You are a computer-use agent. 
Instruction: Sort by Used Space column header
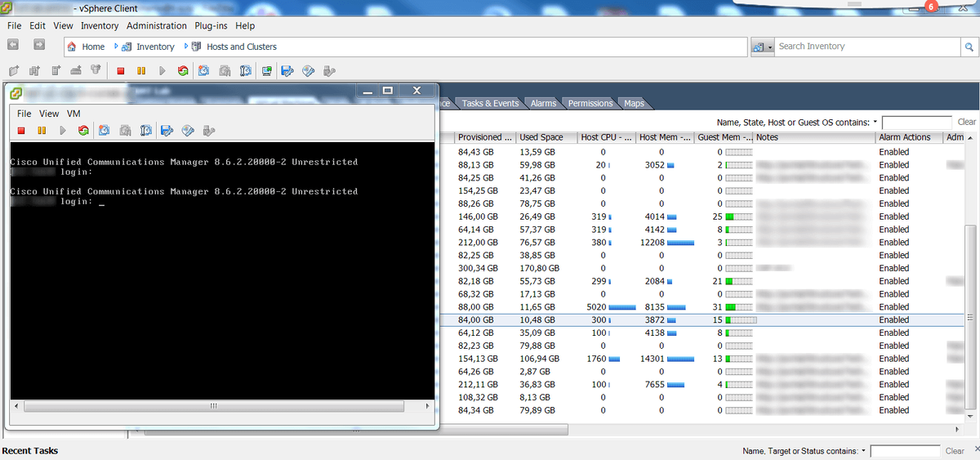(x=546, y=137)
